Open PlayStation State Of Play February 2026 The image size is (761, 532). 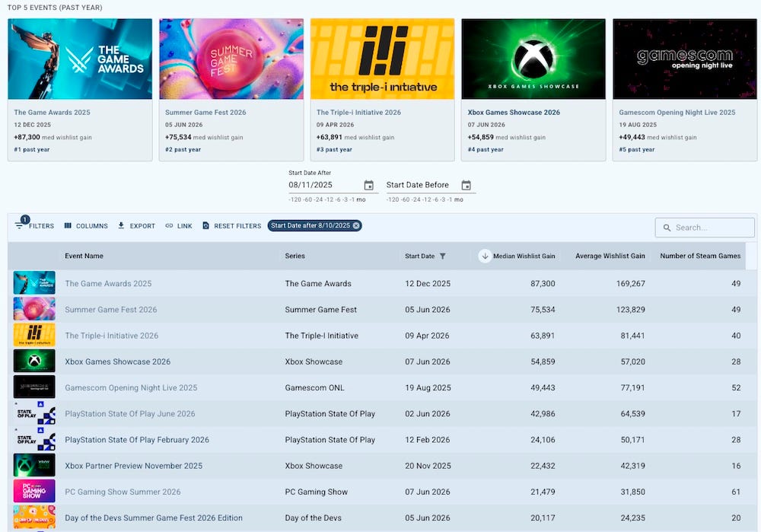click(x=137, y=440)
